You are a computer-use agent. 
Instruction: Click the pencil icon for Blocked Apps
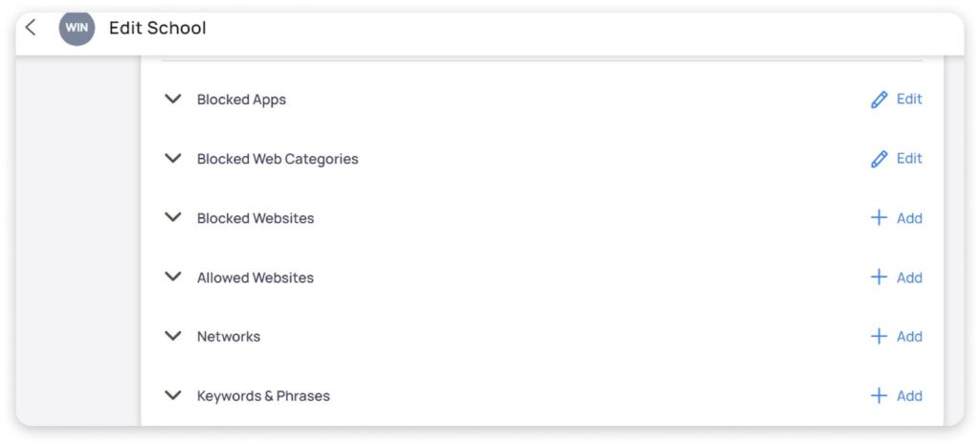879,100
